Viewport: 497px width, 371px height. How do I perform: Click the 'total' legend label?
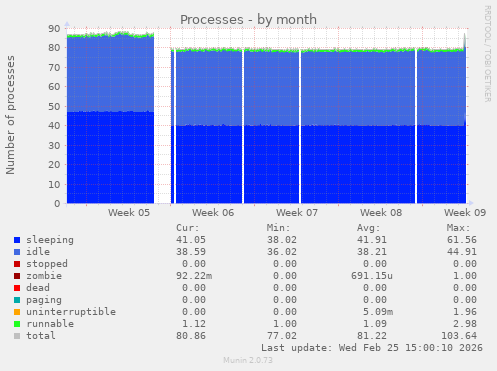[41, 336]
